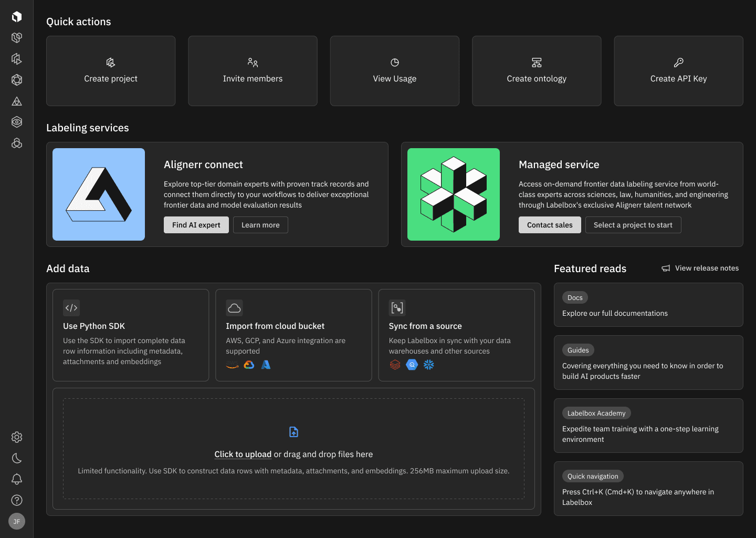Screen dimensions: 756x538
Task: Click the Create project card
Action: pos(111,71)
